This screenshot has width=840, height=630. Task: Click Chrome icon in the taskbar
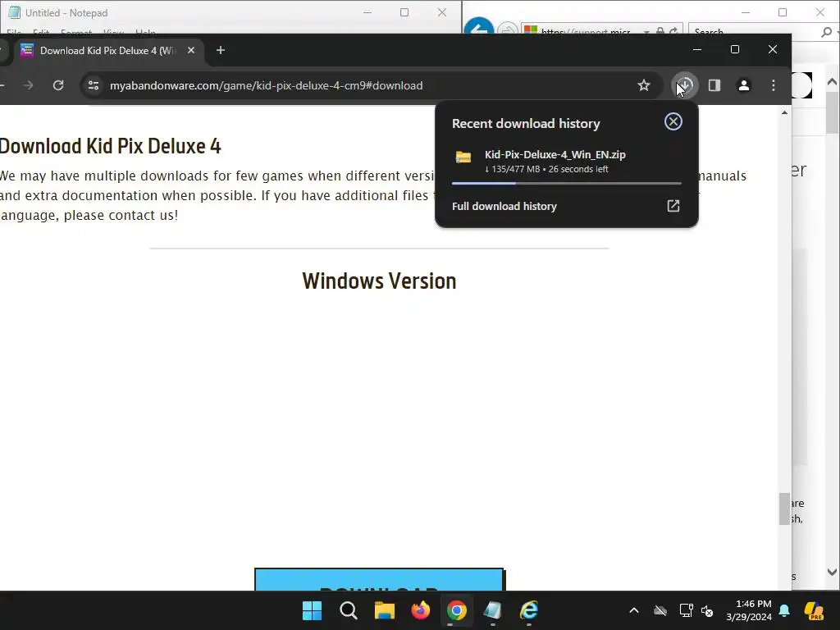click(x=456, y=610)
